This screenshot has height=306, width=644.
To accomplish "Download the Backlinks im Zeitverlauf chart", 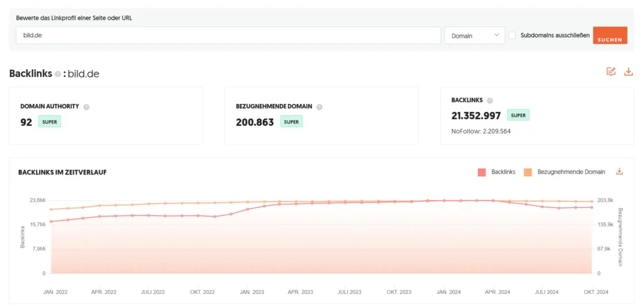I will (619, 171).
